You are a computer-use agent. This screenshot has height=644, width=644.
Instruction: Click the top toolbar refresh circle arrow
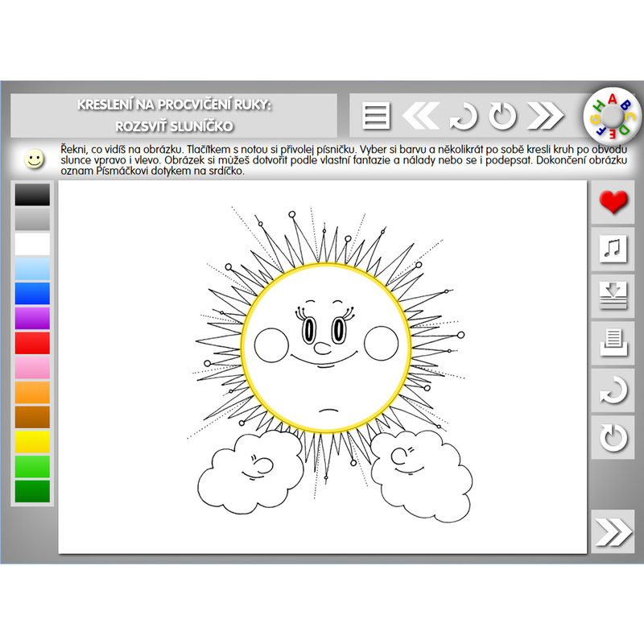tap(502, 116)
